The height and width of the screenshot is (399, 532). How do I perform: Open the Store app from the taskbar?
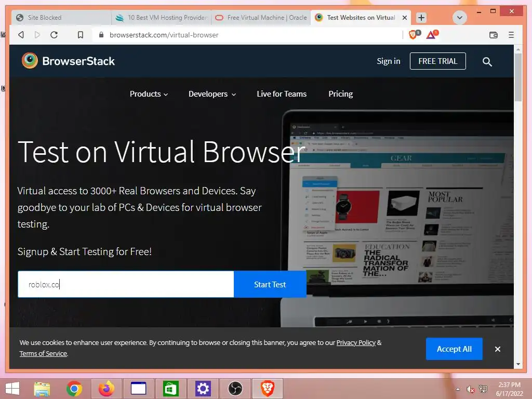click(170, 389)
